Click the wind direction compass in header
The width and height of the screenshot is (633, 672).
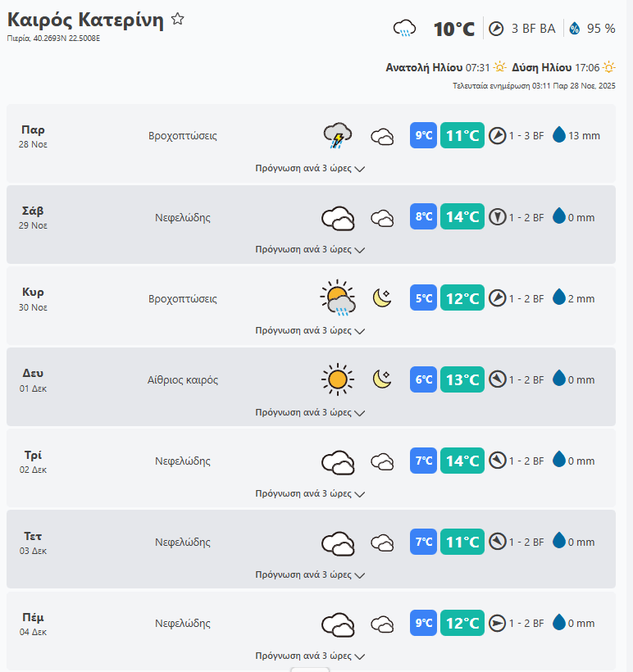click(496, 29)
